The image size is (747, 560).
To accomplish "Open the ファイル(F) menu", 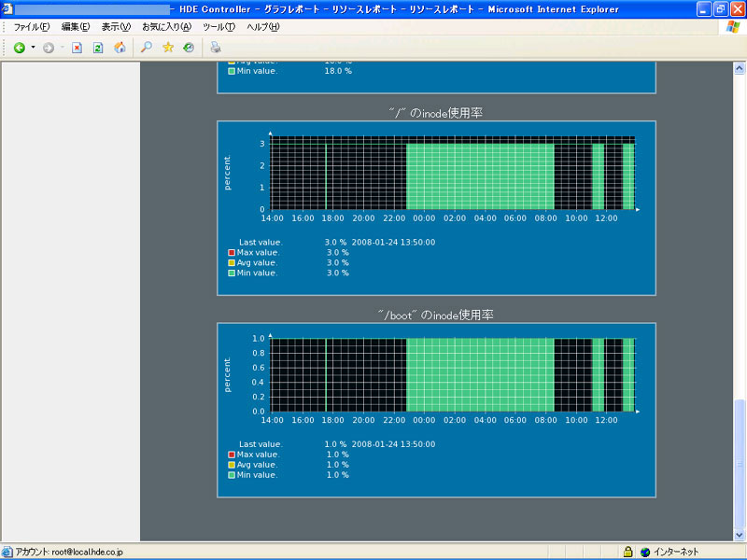I will click(32, 27).
